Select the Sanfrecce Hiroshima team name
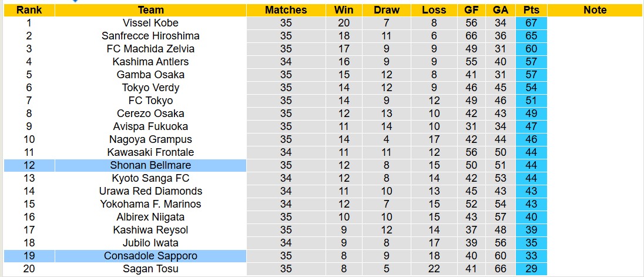Viewport: 644px width, 277px height. coord(150,36)
